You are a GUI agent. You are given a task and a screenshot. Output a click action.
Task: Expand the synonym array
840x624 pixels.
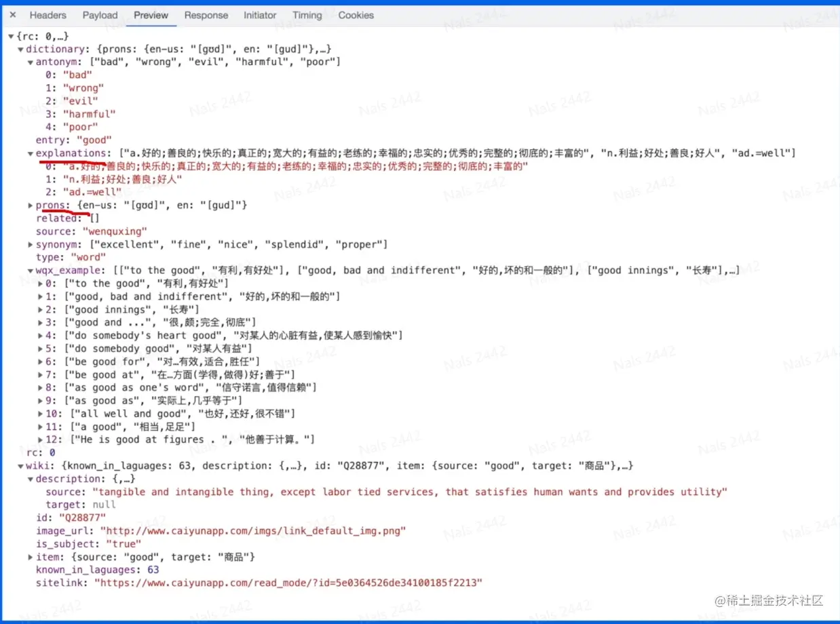point(30,244)
